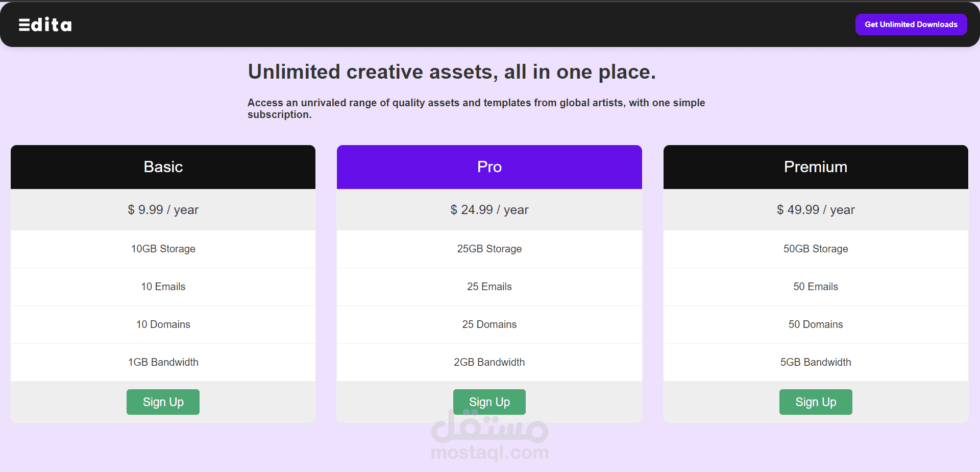
Task: Select the Basic plan header
Action: [x=163, y=167]
